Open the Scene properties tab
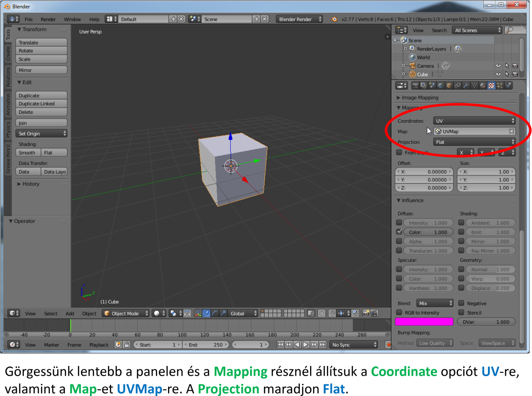The height and width of the screenshot is (396, 532). click(x=432, y=85)
